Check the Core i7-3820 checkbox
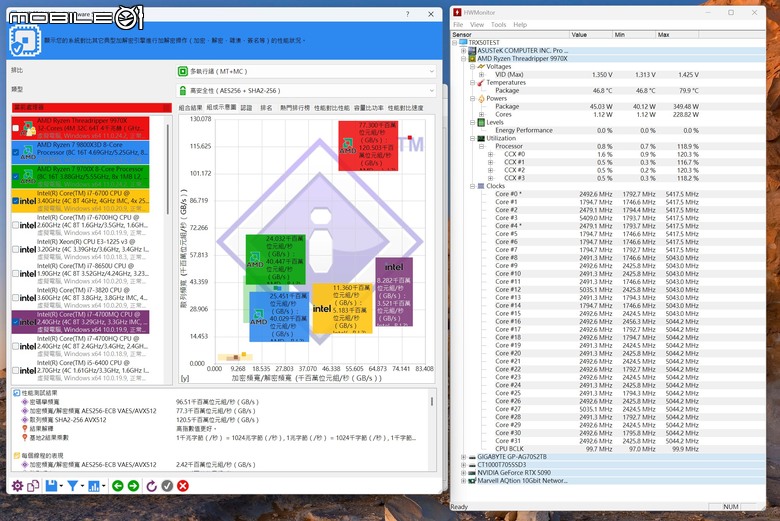The image size is (780, 521). [15, 298]
